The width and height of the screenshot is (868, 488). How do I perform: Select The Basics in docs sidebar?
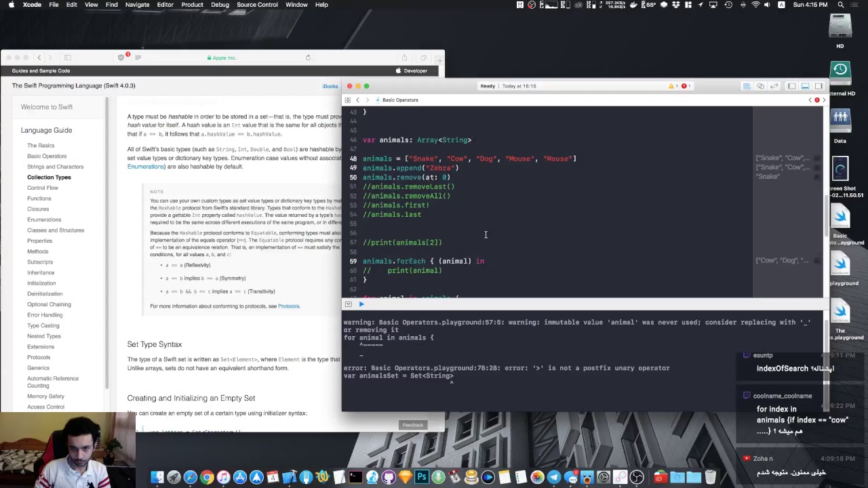41,146
